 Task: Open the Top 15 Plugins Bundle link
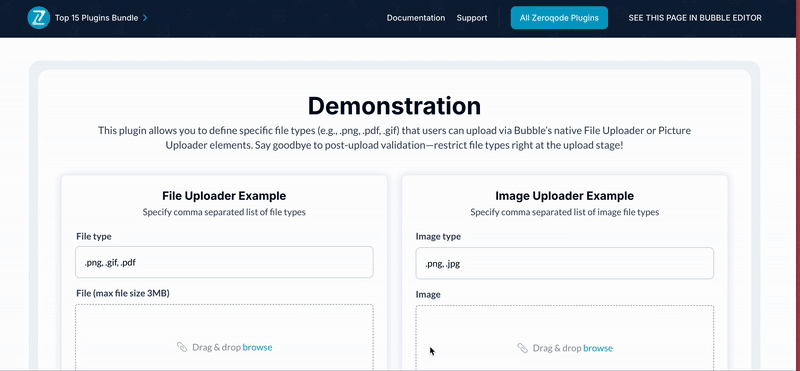(x=96, y=18)
